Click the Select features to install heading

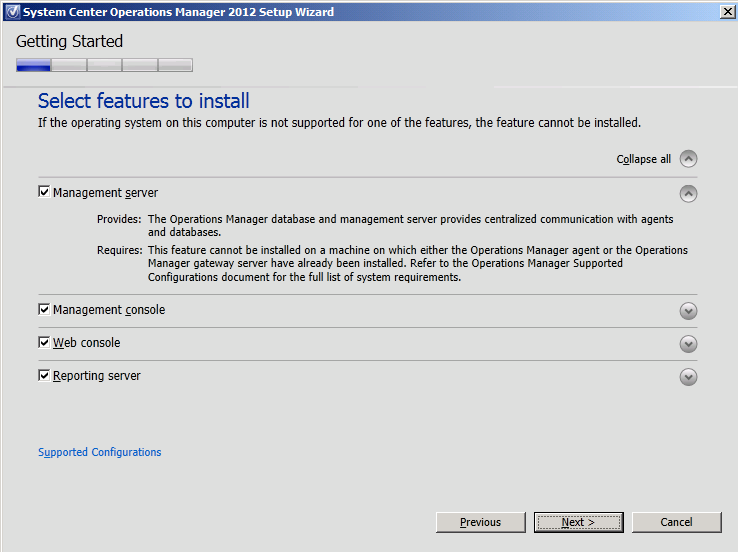[144, 101]
